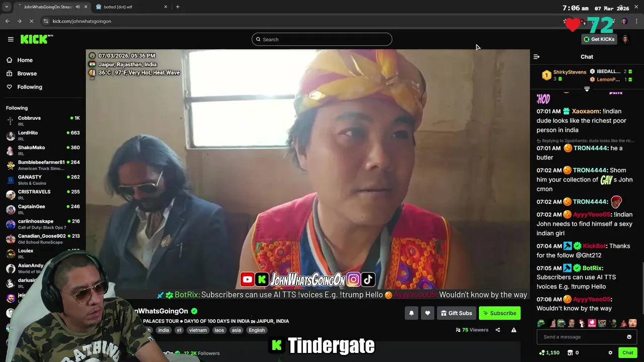Click Gift Subs button

(x=456, y=313)
